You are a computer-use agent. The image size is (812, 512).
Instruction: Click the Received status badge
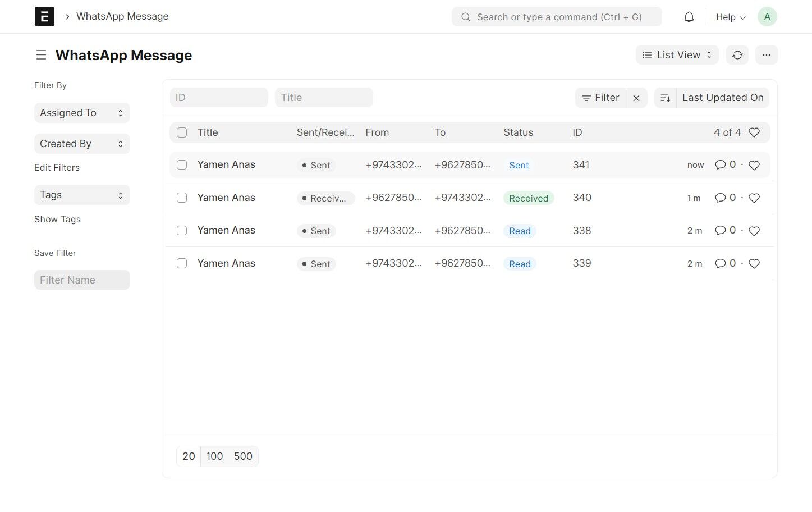pyautogui.click(x=529, y=198)
